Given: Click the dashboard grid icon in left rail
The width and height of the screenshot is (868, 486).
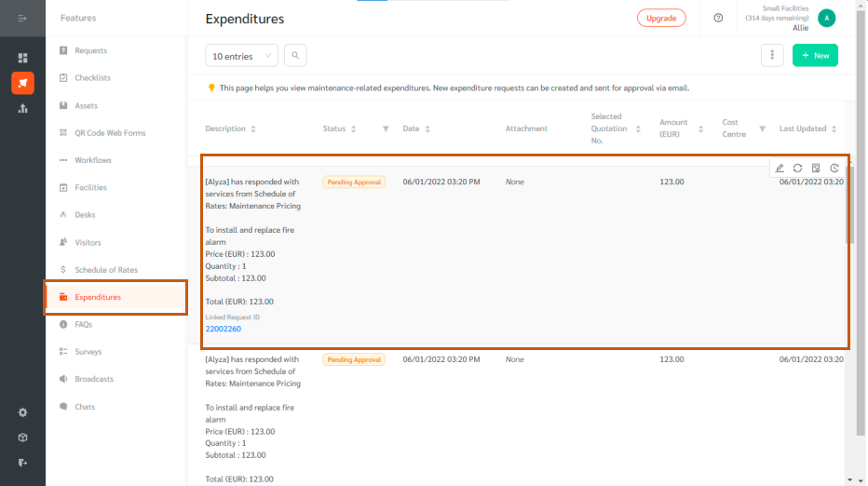Looking at the screenshot, I should click(x=22, y=58).
